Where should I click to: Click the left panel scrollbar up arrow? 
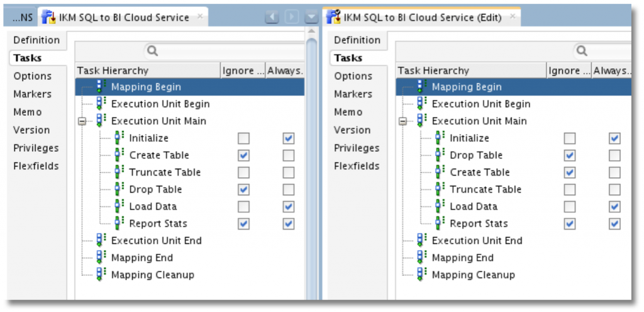click(312, 31)
